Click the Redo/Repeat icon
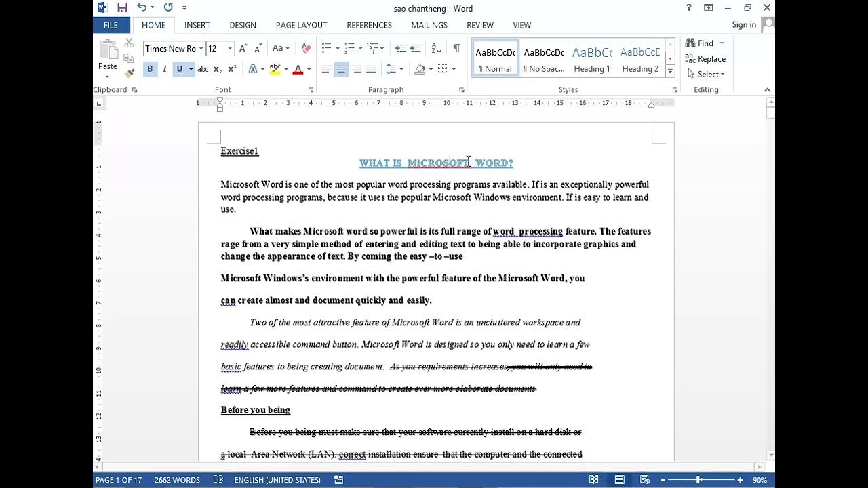868x488 pixels. [168, 7]
